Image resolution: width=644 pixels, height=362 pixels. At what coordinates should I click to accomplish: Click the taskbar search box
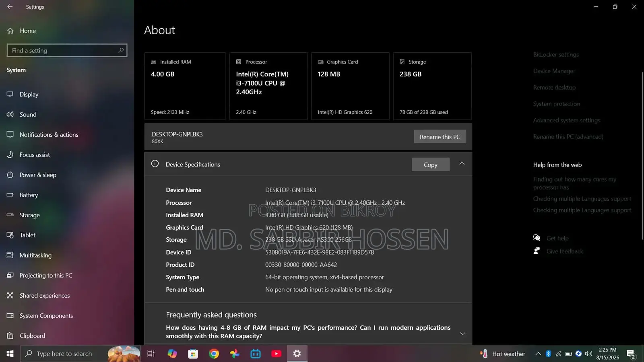(80, 354)
